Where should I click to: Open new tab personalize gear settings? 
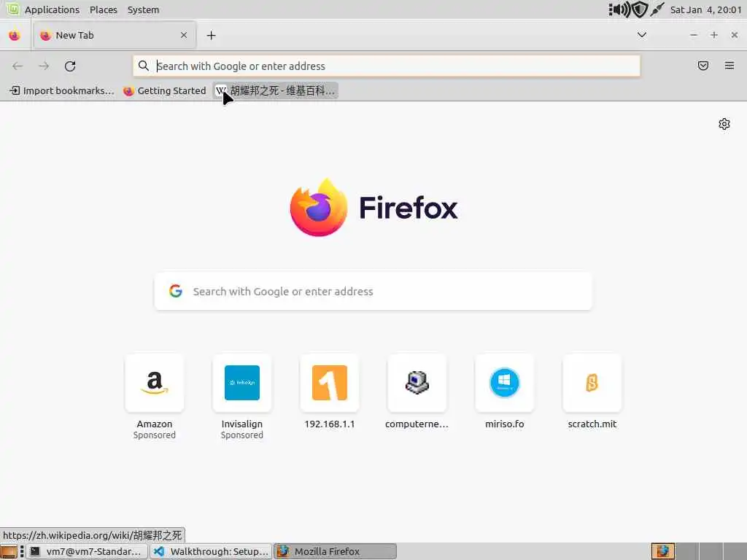tap(724, 124)
